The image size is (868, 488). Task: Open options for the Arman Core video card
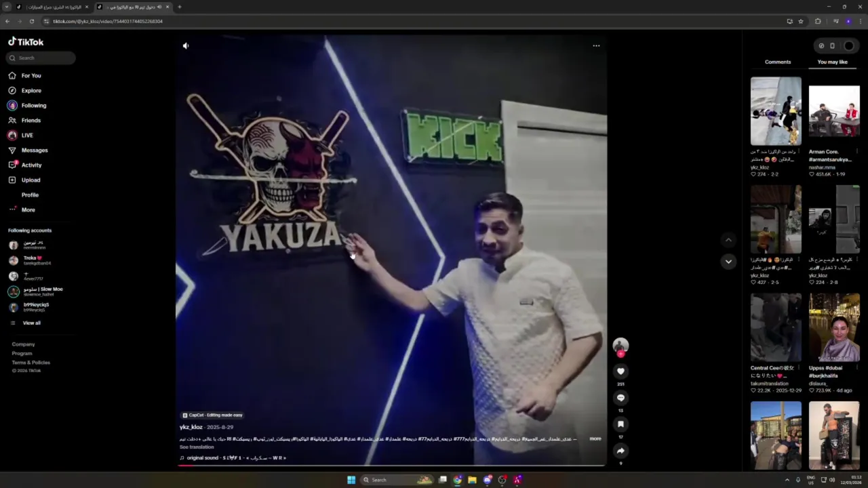point(857,152)
